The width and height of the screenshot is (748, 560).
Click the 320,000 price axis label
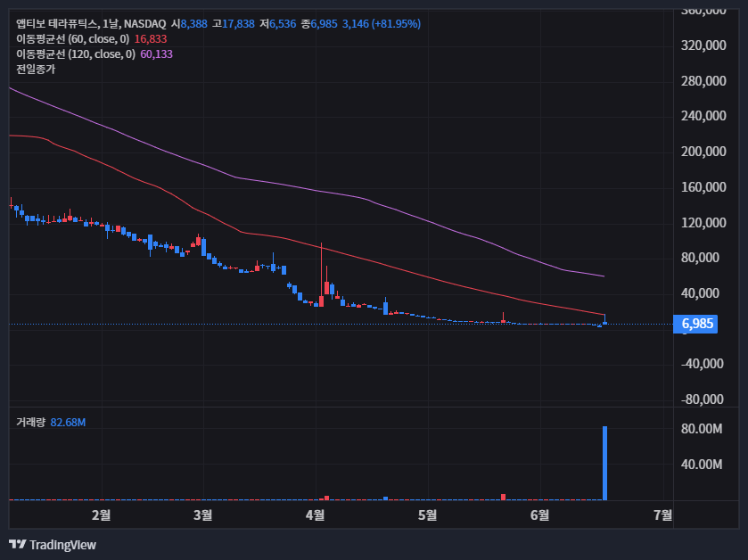(x=703, y=45)
